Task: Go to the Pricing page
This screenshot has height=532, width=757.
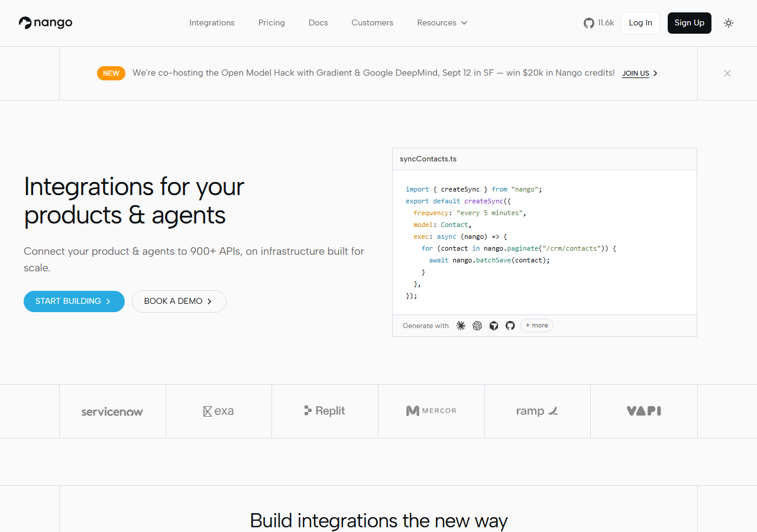Action: pos(271,23)
